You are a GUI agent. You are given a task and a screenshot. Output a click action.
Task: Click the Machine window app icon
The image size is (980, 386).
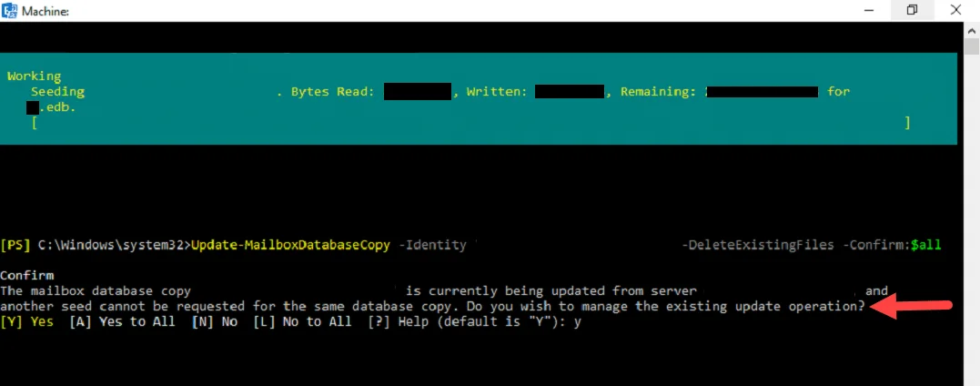(x=10, y=11)
